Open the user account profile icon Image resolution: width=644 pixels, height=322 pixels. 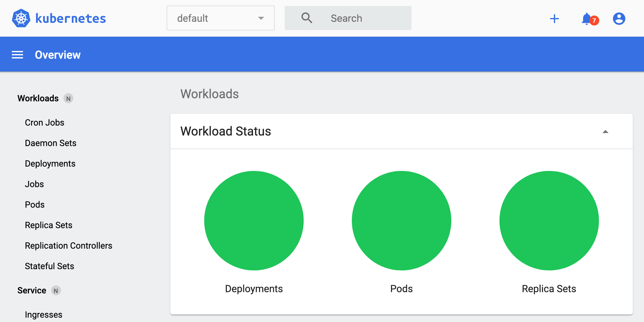[x=619, y=19]
